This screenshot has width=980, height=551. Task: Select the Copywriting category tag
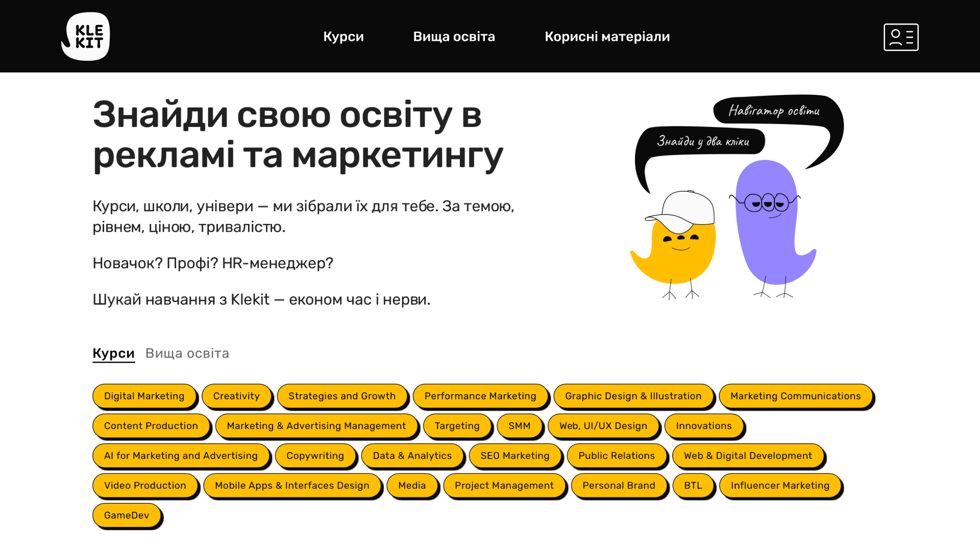315,456
